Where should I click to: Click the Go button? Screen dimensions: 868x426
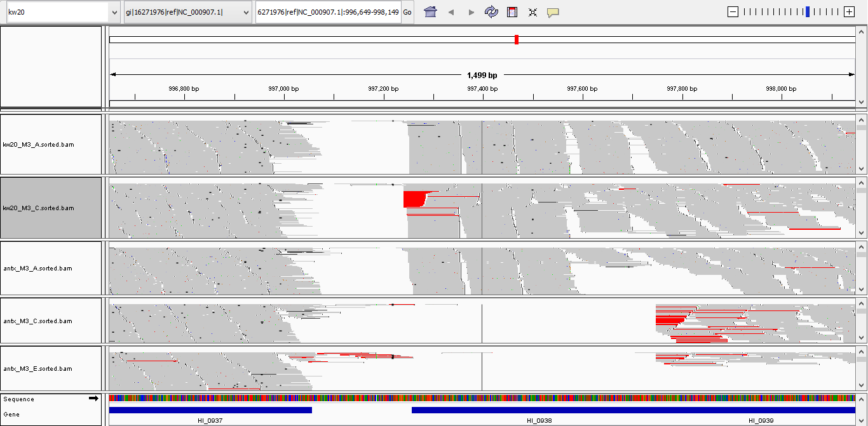(407, 12)
